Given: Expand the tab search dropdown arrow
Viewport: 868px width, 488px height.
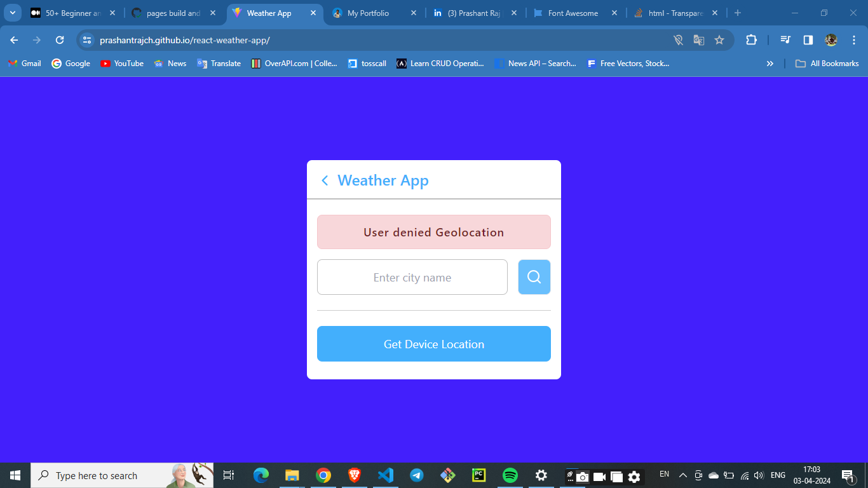Looking at the screenshot, I should click(13, 13).
